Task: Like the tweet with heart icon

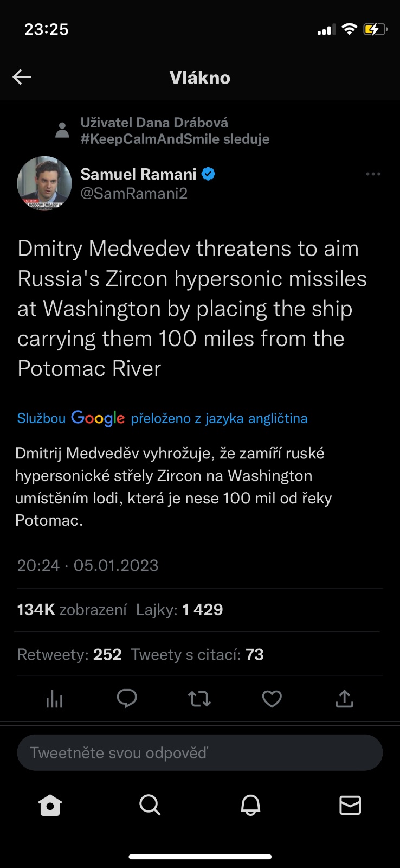Action: (x=272, y=699)
